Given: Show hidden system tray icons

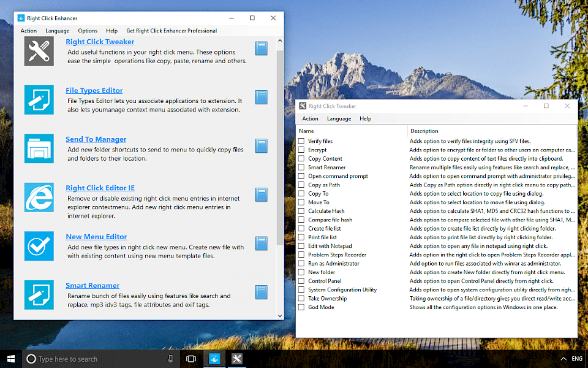Looking at the screenshot, I should (x=563, y=359).
